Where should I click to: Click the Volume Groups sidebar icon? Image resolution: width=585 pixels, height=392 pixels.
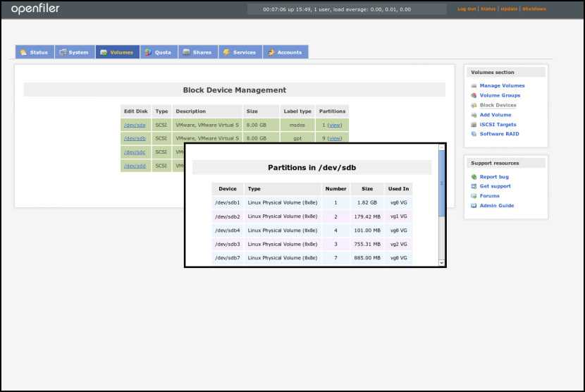click(474, 96)
